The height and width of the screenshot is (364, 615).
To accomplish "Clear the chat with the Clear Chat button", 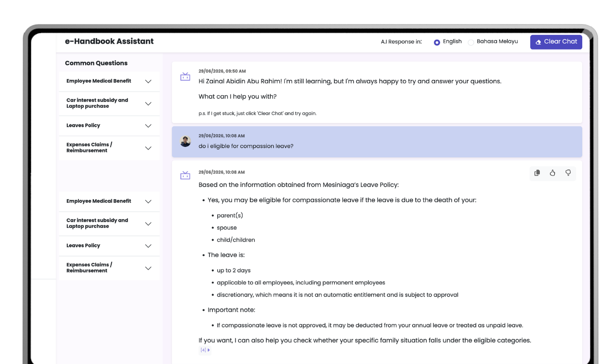I will (x=556, y=42).
